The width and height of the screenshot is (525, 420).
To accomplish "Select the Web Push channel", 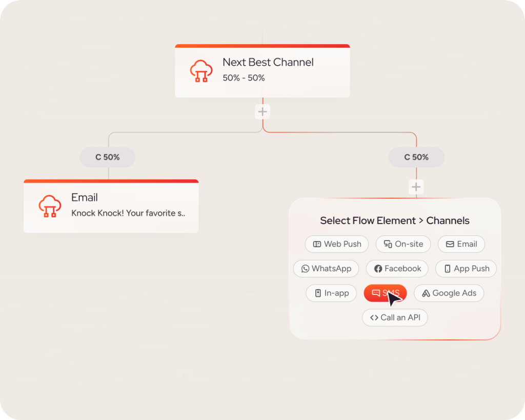I will tap(337, 244).
